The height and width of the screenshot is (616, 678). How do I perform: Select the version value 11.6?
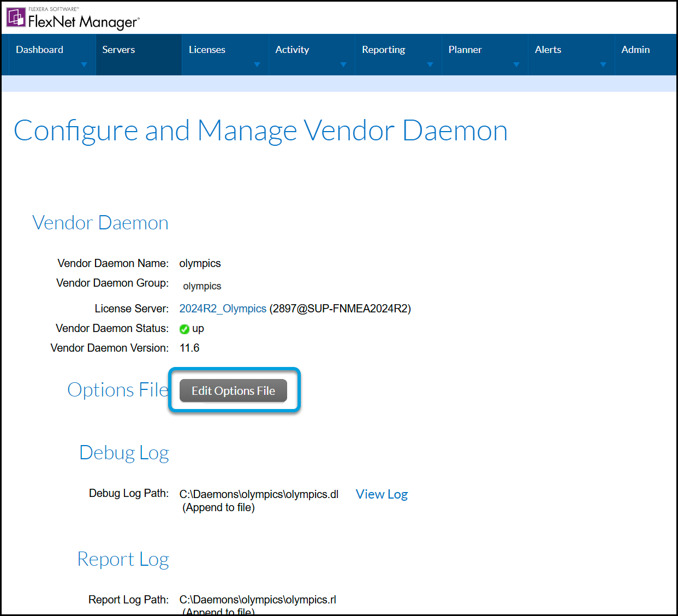[189, 348]
